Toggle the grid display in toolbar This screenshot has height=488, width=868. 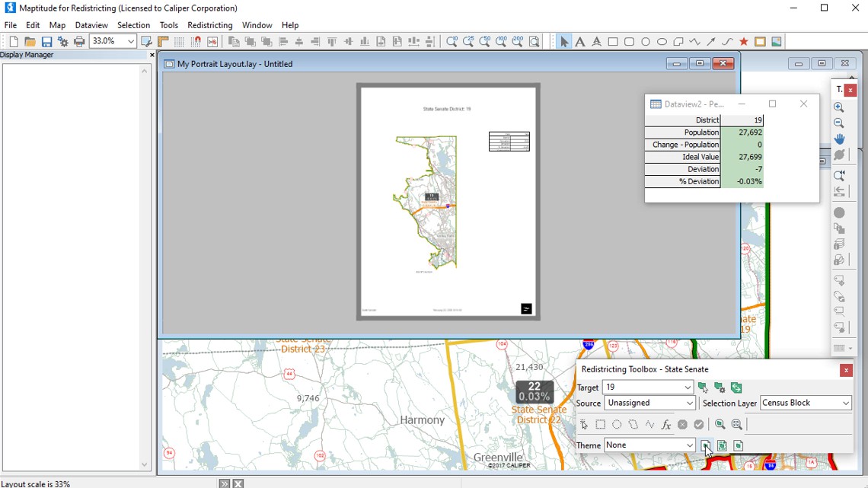179,42
